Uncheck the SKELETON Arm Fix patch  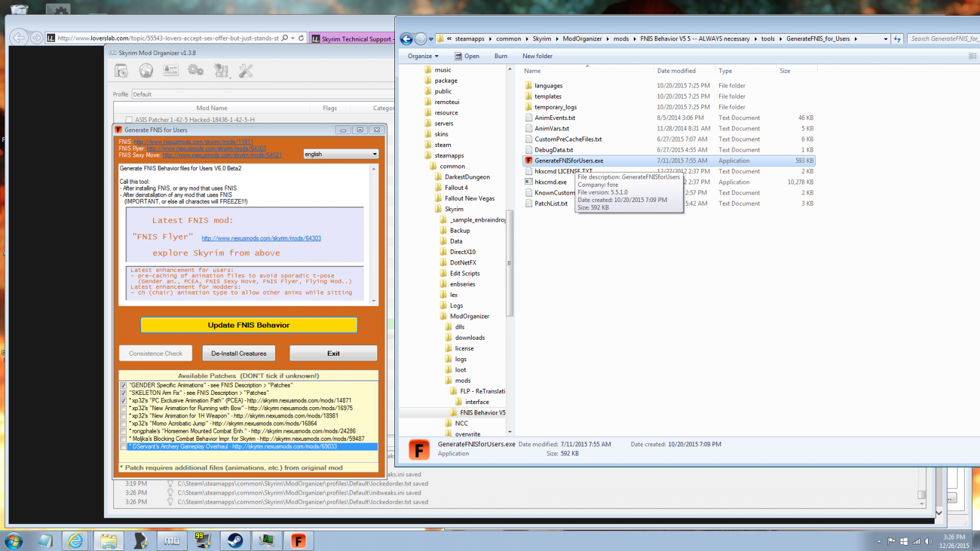123,393
